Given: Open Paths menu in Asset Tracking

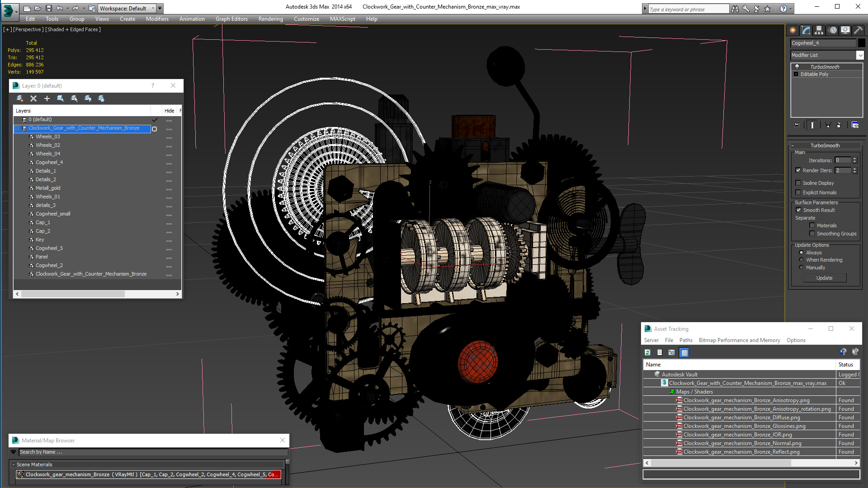Looking at the screenshot, I should [685, 340].
